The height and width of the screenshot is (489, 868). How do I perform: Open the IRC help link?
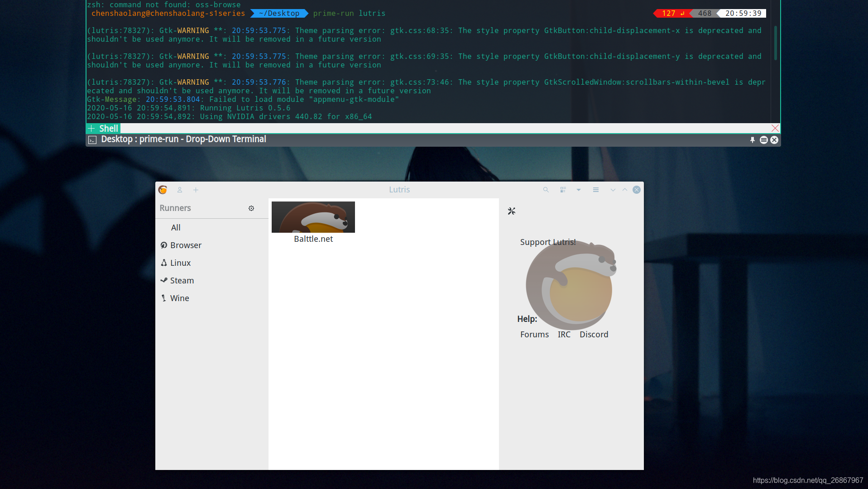[x=564, y=335]
